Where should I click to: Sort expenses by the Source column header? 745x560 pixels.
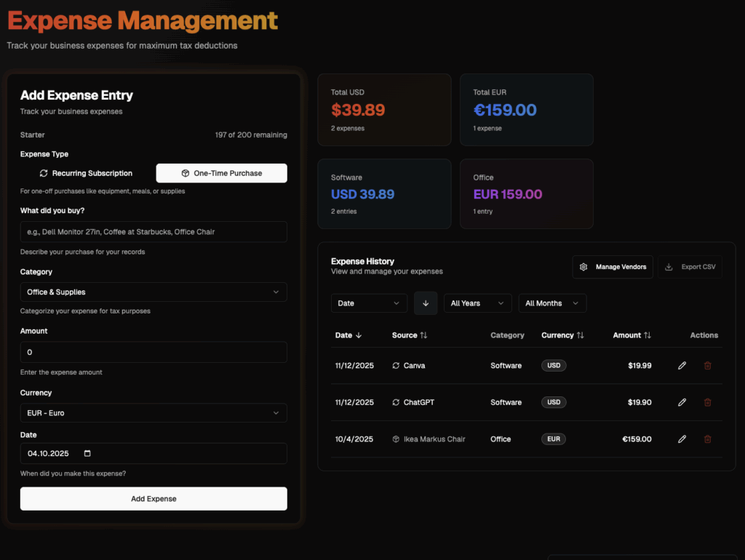(x=410, y=335)
